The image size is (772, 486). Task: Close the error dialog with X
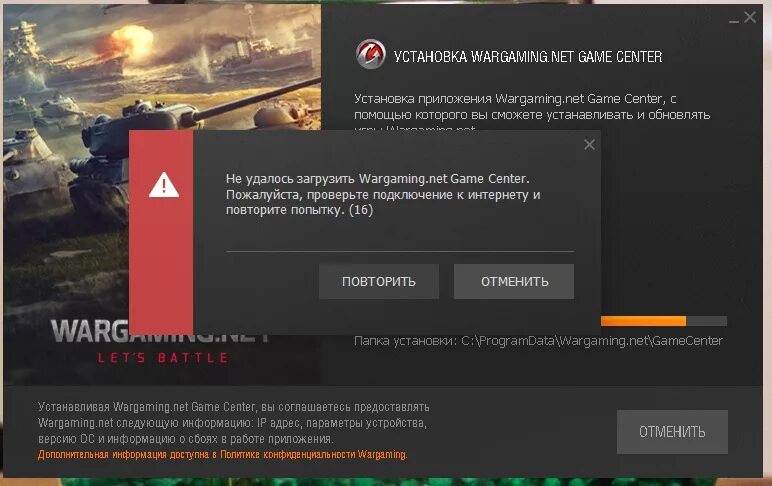tap(589, 145)
